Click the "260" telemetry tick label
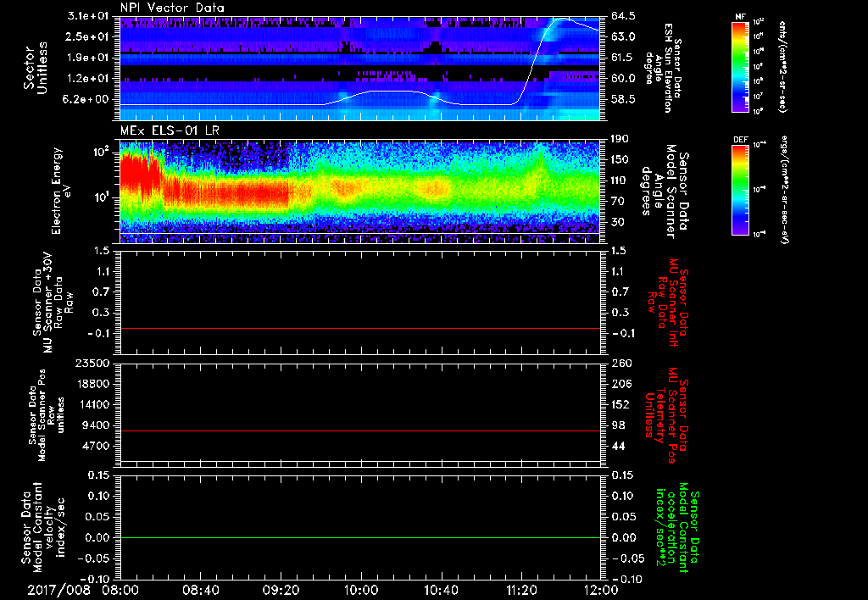 point(620,363)
